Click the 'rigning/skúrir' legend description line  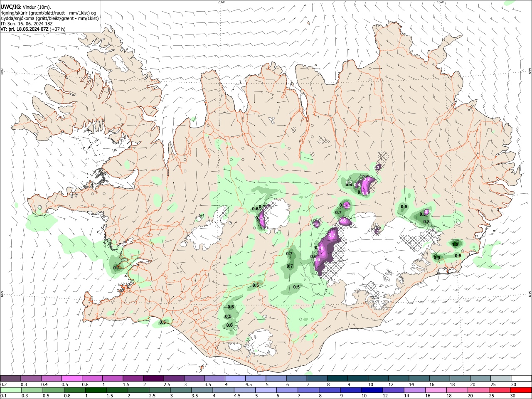click(48, 13)
